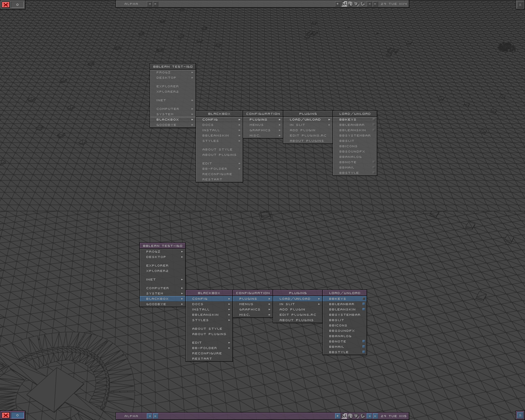Viewport: 525px width, 420px height.
Task: Toggle the BBLeanBar plugin checkbox in the purple menu
Action: coord(363,304)
